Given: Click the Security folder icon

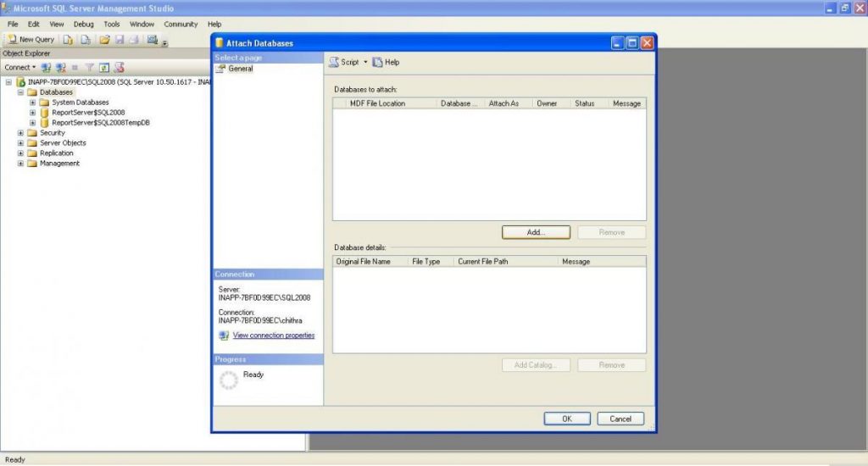Looking at the screenshot, I should coord(32,133).
